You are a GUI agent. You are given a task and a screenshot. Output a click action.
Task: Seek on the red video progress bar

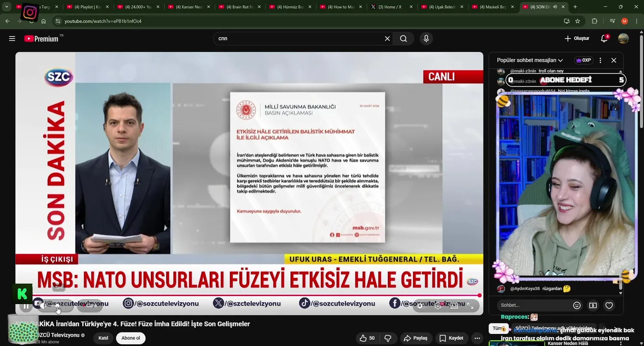click(x=249, y=296)
